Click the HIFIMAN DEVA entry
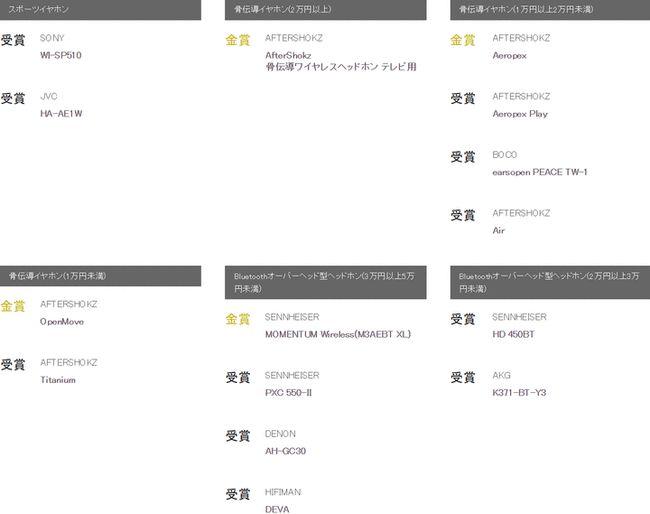The height and width of the screenshot is (514, 650). point(277,509)
